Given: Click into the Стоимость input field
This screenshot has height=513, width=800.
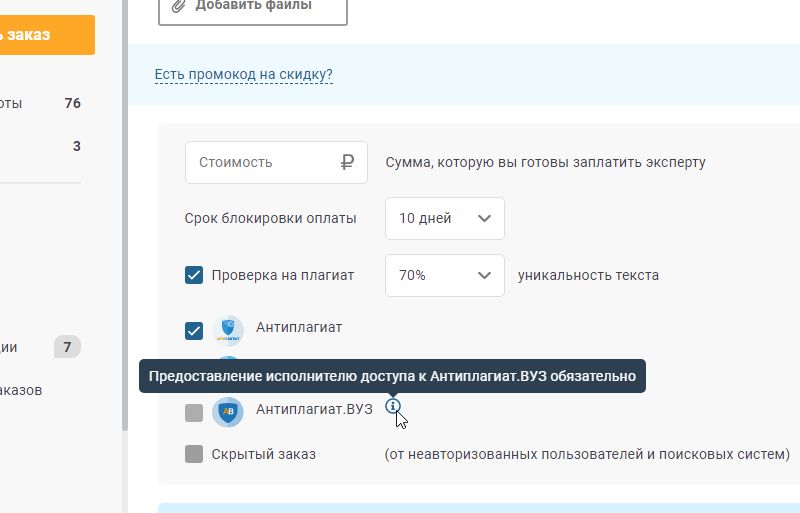Looking at the screenshot, I should [262, 162].
